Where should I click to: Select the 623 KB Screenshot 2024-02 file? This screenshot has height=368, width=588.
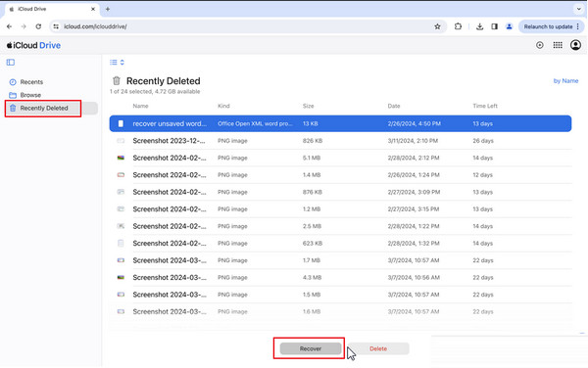[x=340, y=244]
